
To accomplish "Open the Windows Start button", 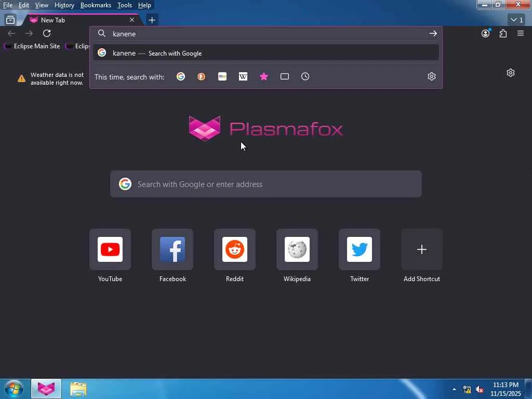I will [14, 389].
